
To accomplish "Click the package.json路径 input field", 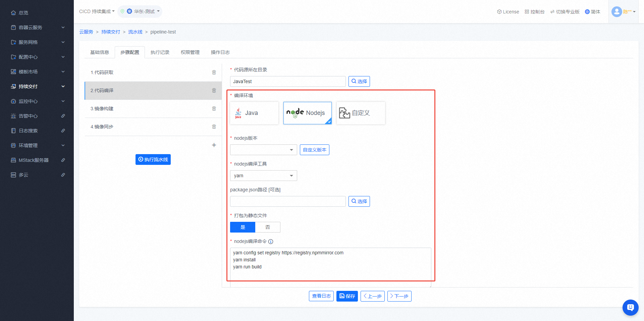I will click(288, 201).
